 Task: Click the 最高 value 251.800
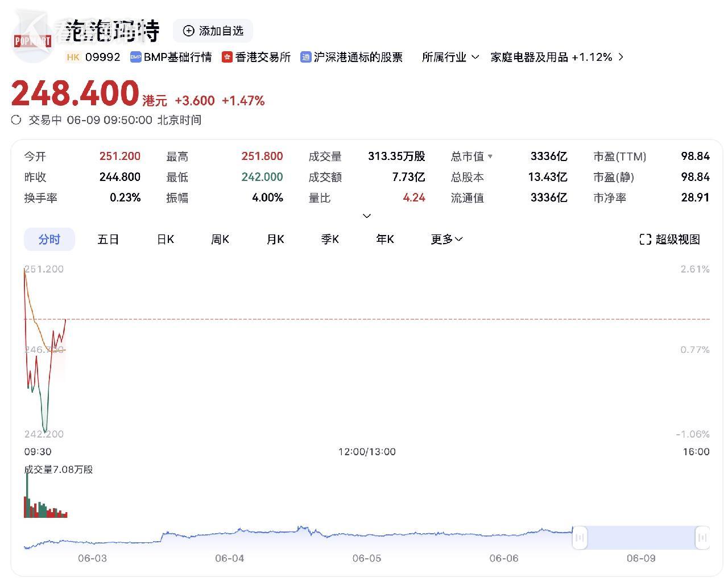tap(262, 156)
